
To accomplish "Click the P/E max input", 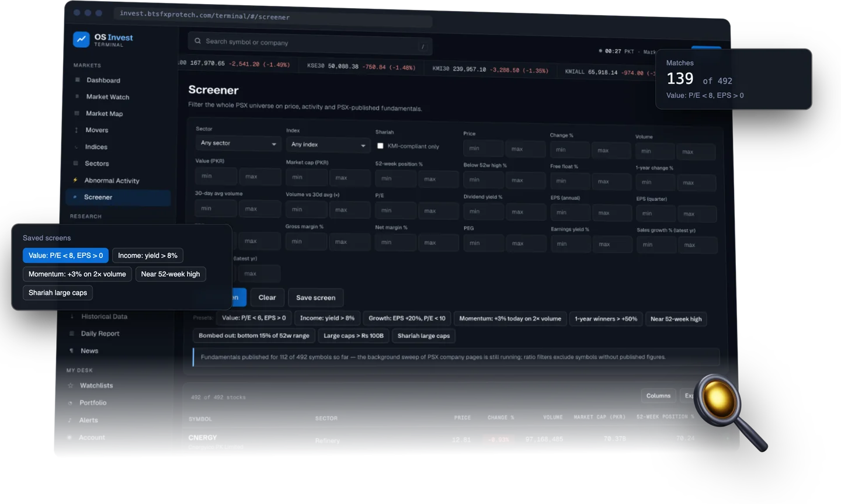I will [437, 210].
